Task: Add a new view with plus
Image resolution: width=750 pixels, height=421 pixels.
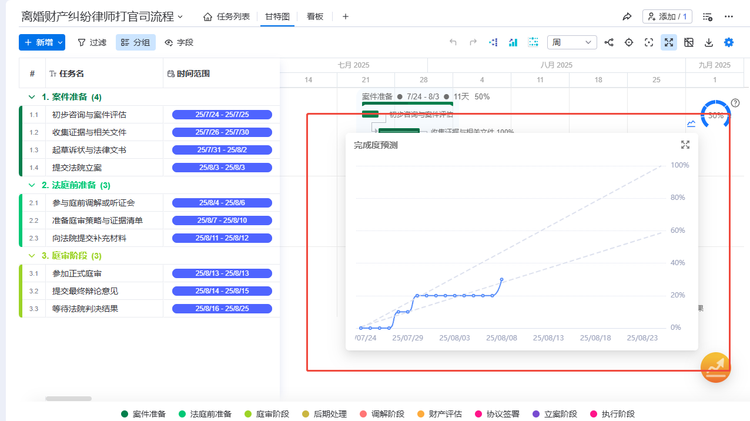Action: pos(345,17)
